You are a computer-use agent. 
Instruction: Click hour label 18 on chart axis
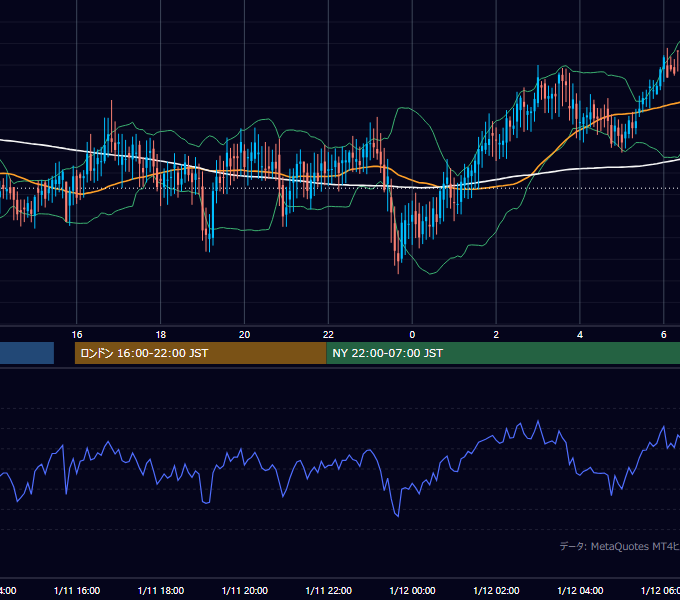(161, 335)
